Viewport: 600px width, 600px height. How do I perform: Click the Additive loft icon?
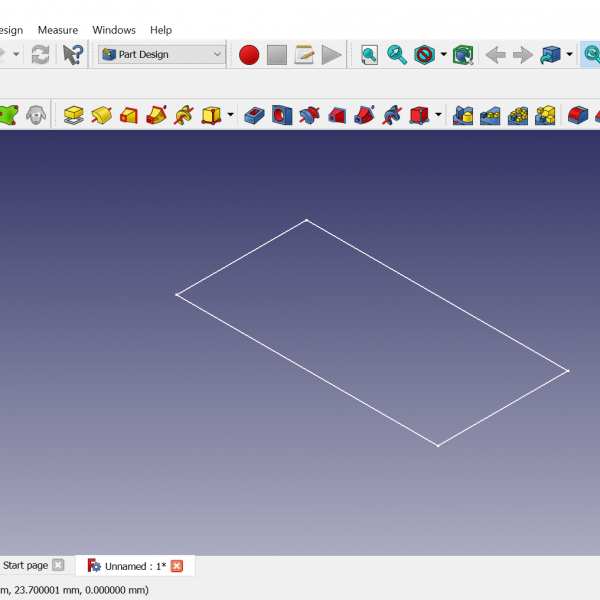(129, 115)
